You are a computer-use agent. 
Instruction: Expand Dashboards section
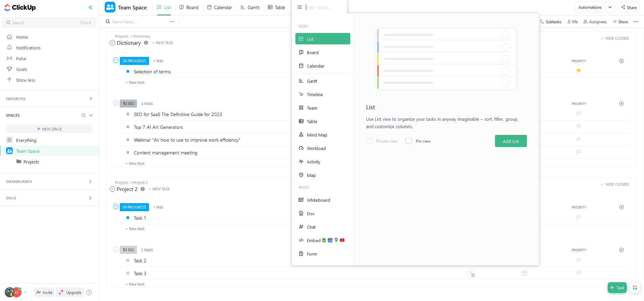[90, 182]
